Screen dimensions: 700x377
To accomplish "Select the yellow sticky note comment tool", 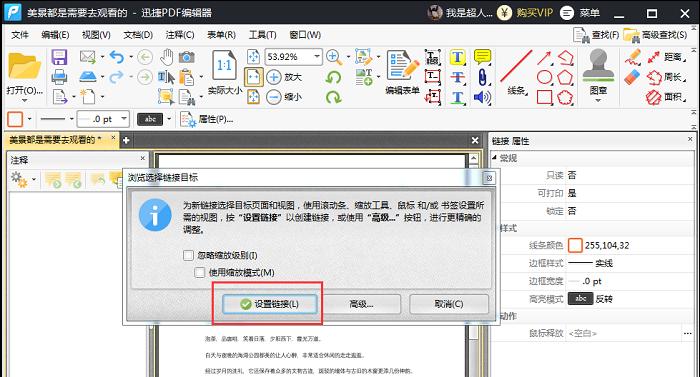I will tap(482, 57).
